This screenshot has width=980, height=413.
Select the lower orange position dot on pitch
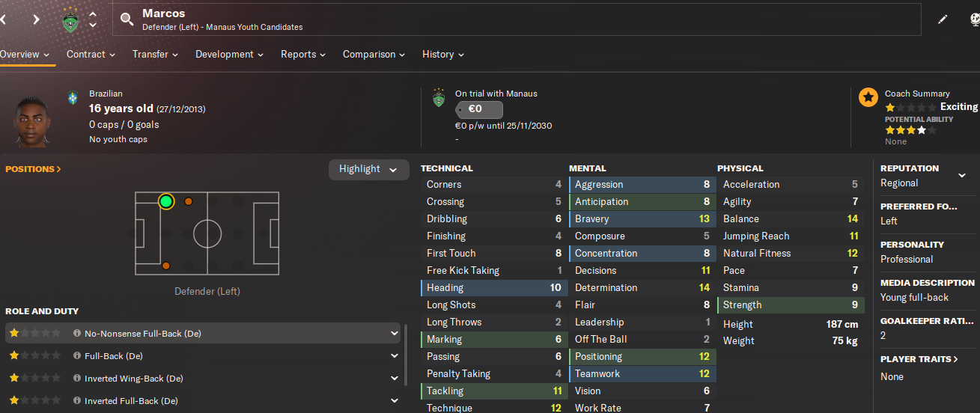click(165, 266)
